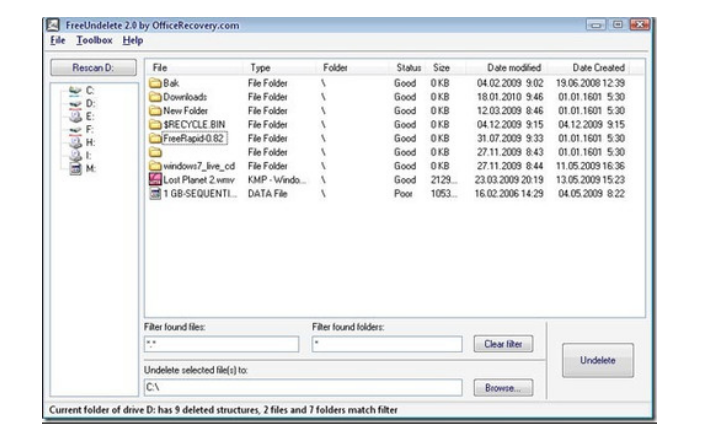
Task: Select the H: drive icon
Action: 75,142
